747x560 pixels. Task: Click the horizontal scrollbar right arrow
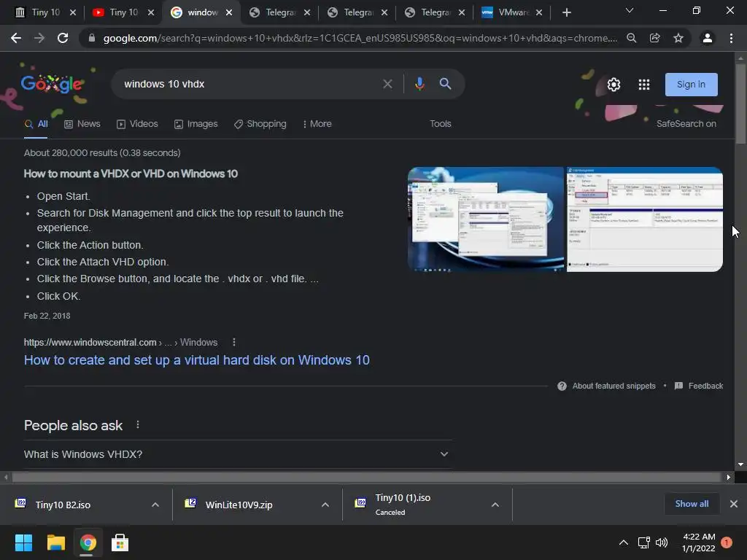[x=729, y=477]
